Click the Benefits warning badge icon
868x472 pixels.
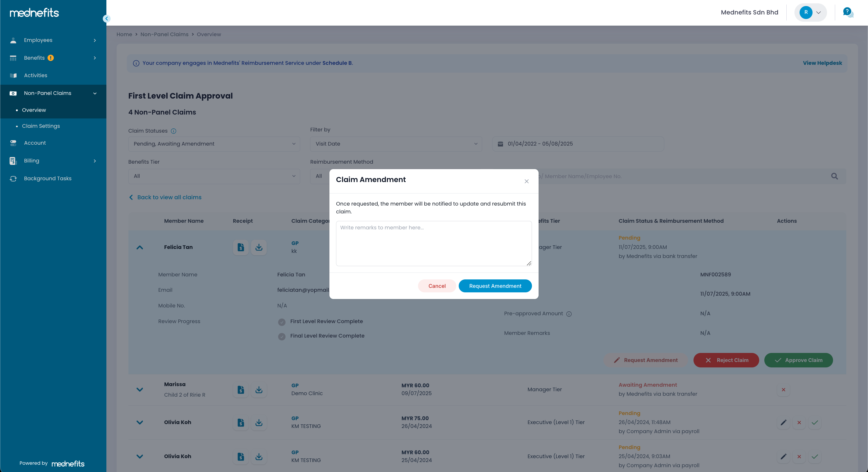coord(51,58)
